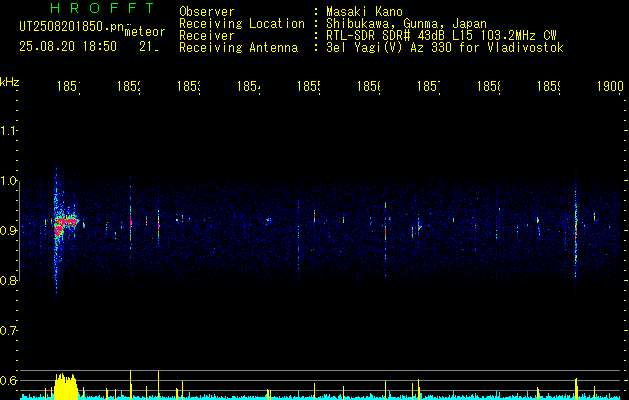Screen dimensions: 629x400
Task: Click the 1858 time axis label
Action: pos(489,87)
